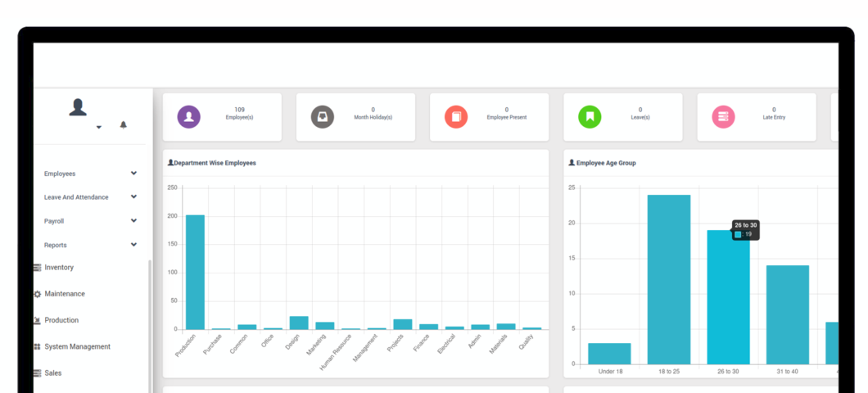
Task: Click person icon beside Department Wise Employees
Action: [x=170, y=163]
